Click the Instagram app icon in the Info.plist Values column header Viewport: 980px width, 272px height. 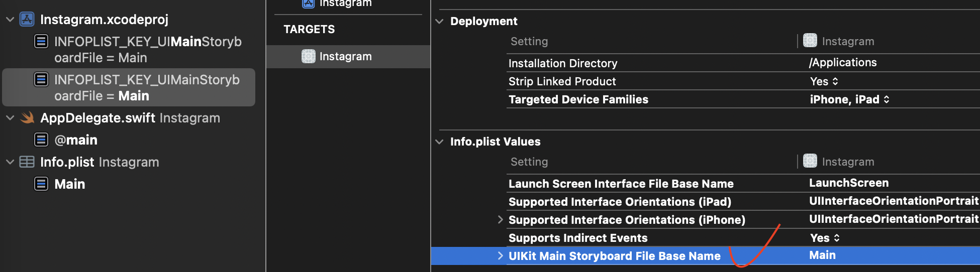810,161
